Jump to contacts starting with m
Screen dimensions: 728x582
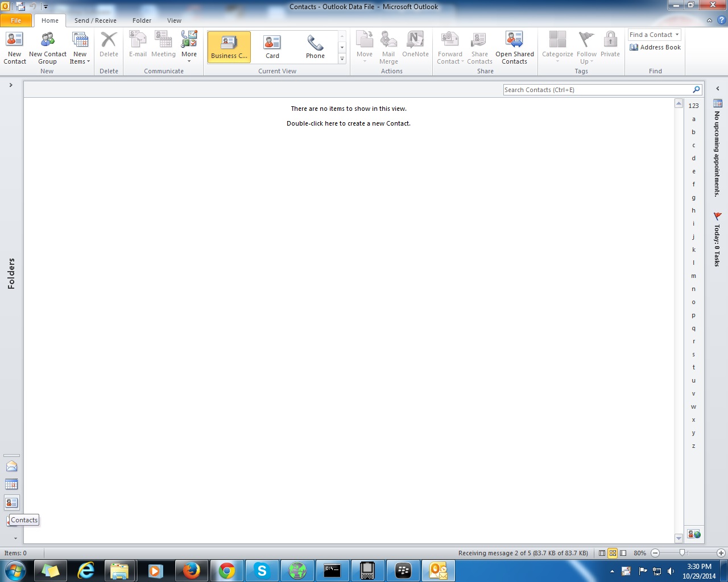(693, 276)
